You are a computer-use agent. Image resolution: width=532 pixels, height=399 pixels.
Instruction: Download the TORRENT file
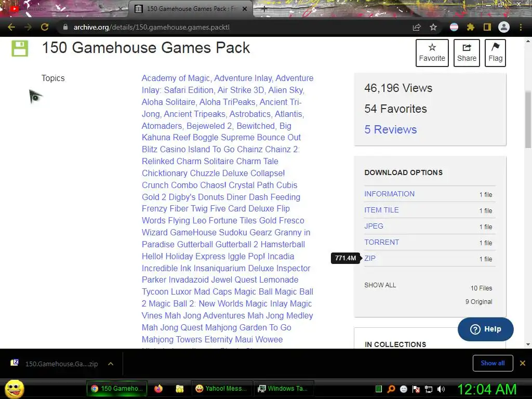coord(382,242)
